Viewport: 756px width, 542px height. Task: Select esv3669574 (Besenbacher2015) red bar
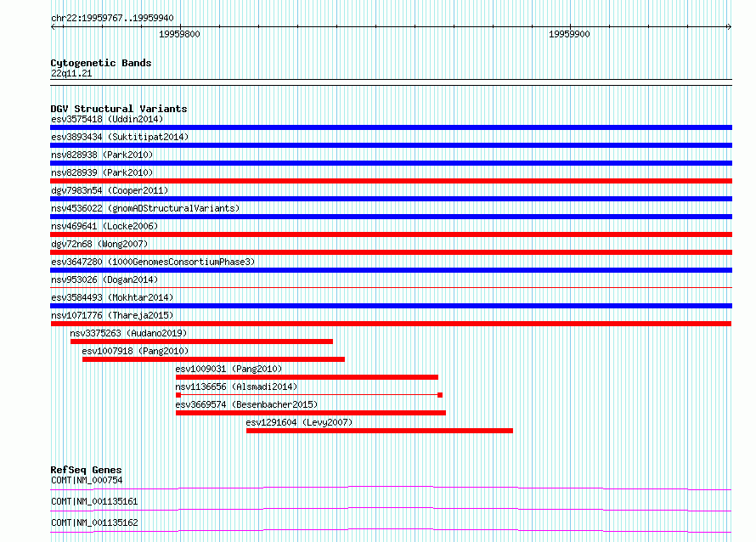[x=311, y=413]
